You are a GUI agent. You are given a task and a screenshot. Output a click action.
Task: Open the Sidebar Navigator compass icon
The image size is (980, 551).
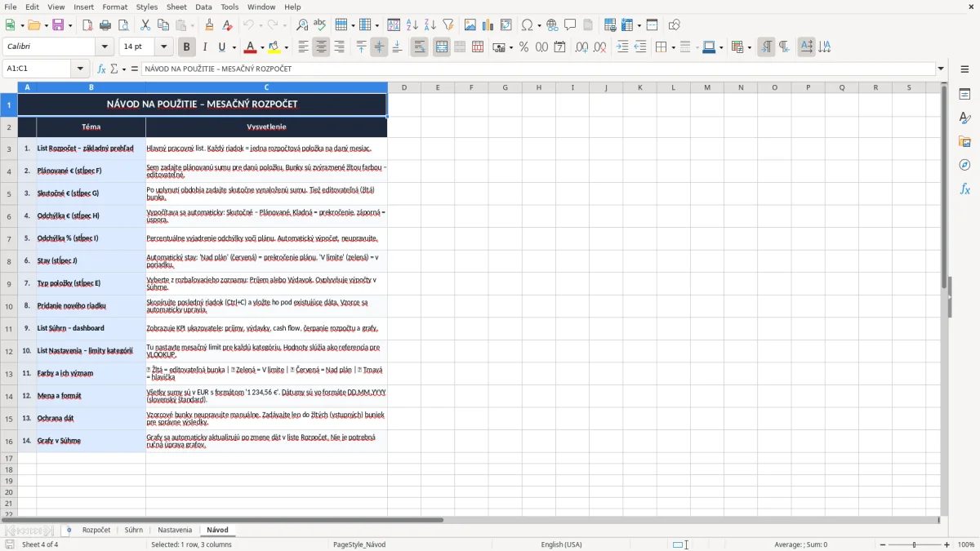click(964, 165)
